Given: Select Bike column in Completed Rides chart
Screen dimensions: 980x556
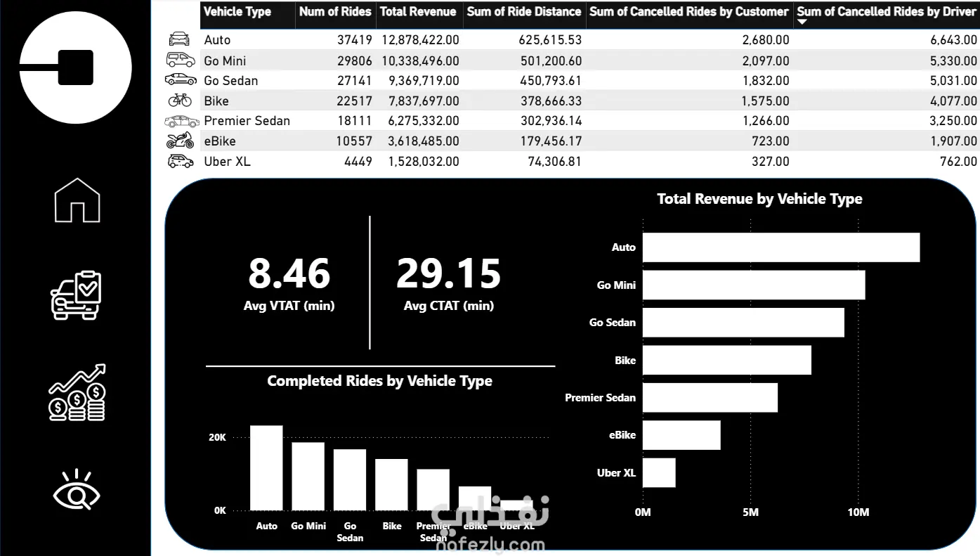Looking at the screenshot, I should 391,485.
